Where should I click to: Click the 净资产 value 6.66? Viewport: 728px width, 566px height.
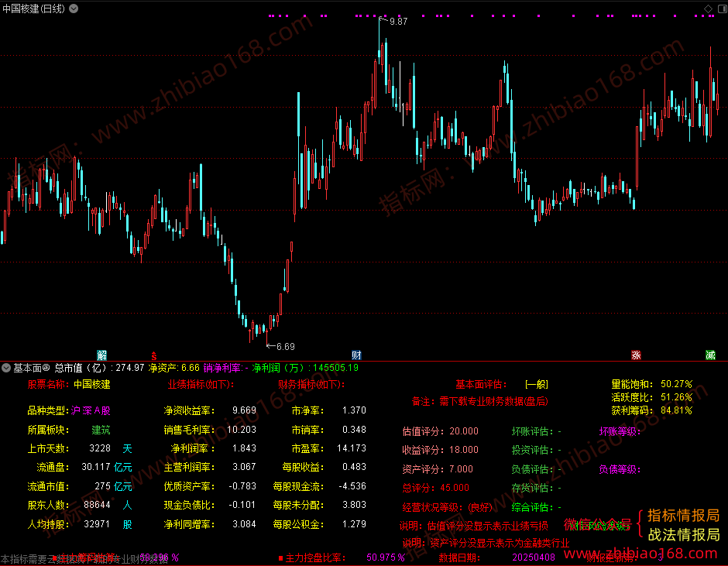click(191, 368)
